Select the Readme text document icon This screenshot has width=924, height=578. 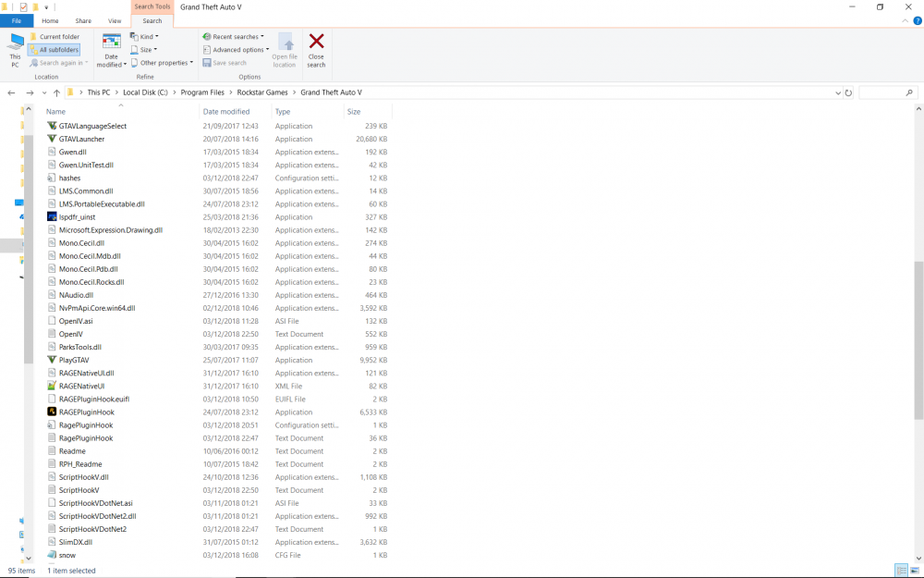[52, 450]
